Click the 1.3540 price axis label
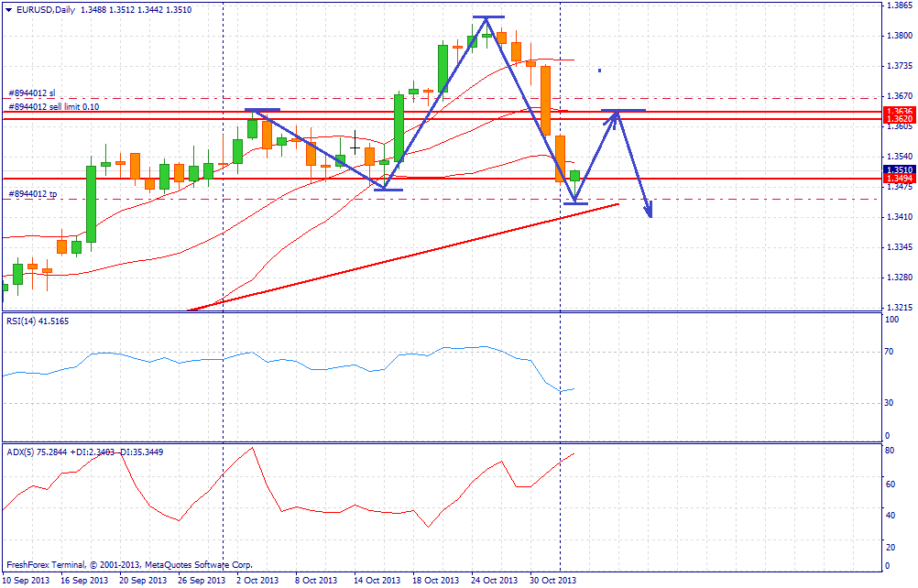The image size is (918, 588). [x=900, y=157]
